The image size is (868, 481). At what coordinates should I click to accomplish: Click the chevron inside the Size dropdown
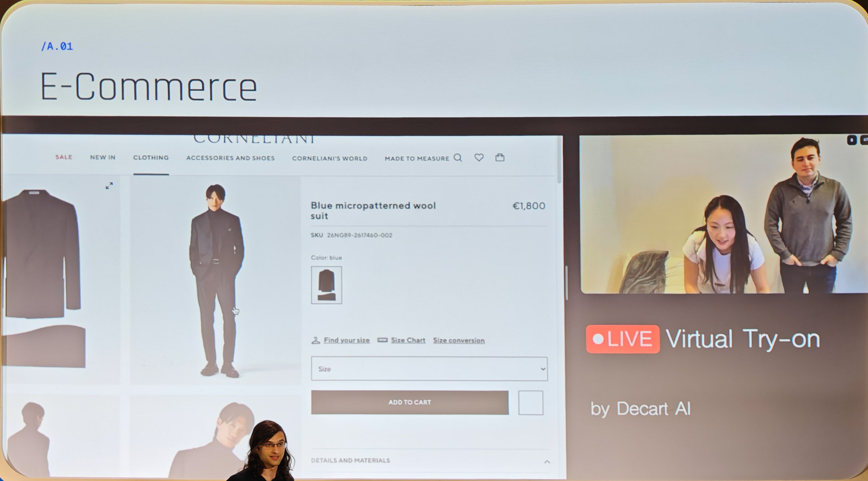[x=542, y=369]
